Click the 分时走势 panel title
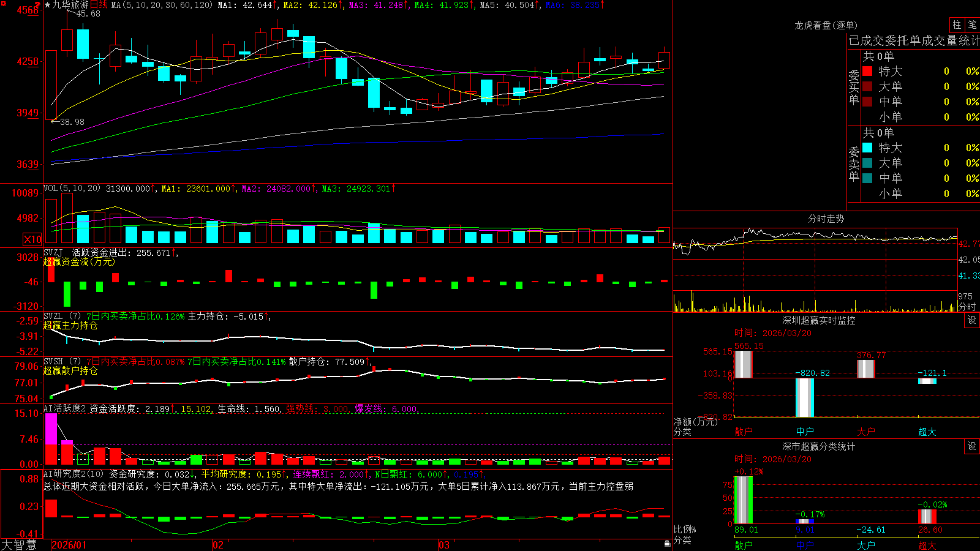Viewport: 980px width, 551px height. [826, 219]
